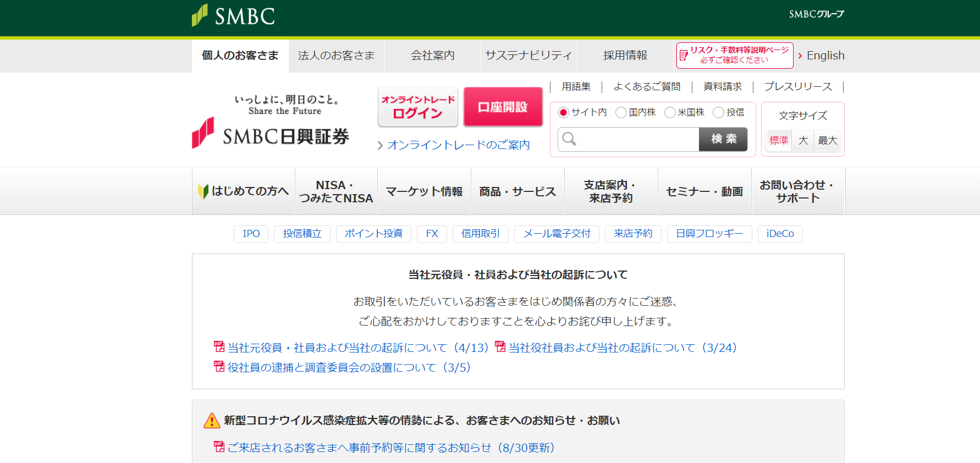The image size is (980, 463).
Task: Set text size to 標準
Action: (779, 141)
